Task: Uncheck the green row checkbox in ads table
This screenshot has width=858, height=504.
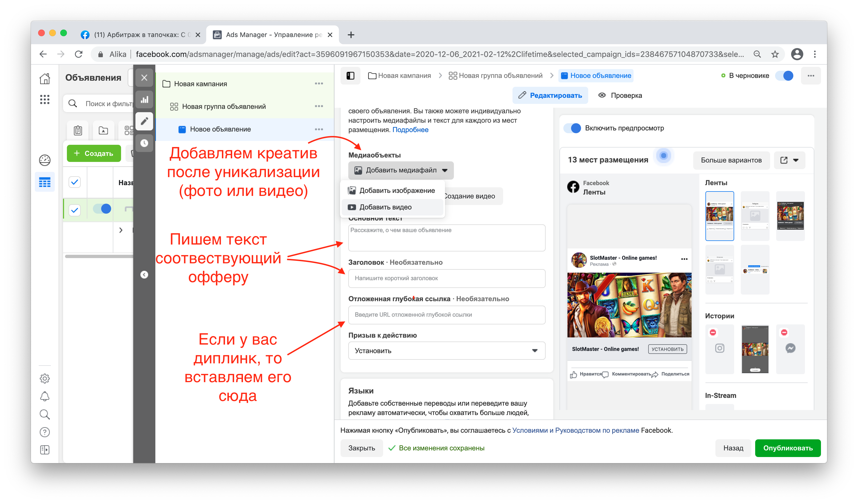Action: (x=75, y=210)
